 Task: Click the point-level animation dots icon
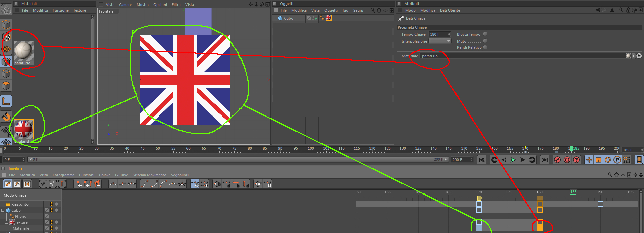point(627,160)
